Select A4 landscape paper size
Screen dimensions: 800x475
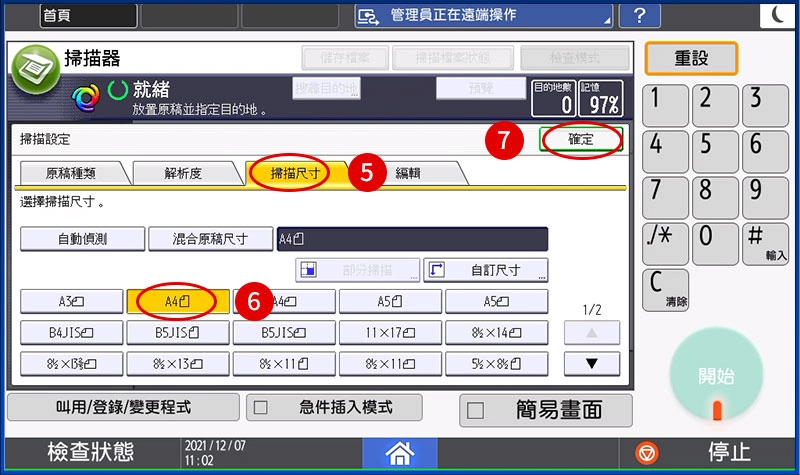[x=284, y=302]
